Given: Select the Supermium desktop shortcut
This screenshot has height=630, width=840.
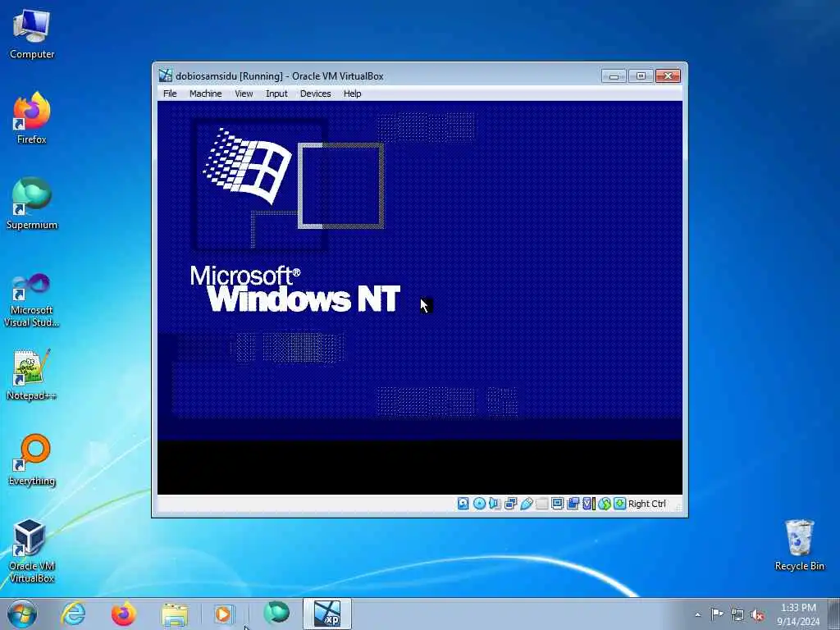Looking at the screenshot, I should point(32,203).
